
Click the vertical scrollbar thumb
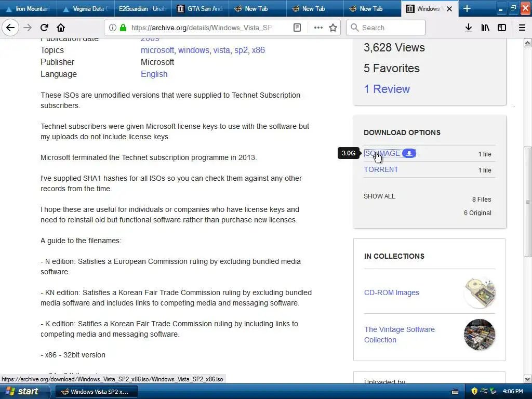(x=527, y=202)
